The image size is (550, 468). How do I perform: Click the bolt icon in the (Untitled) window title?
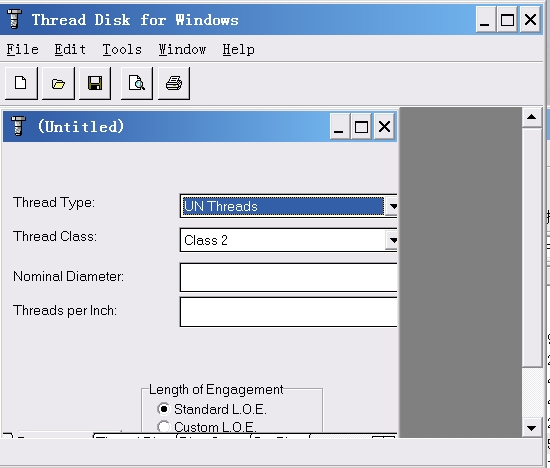coord(18,126)
